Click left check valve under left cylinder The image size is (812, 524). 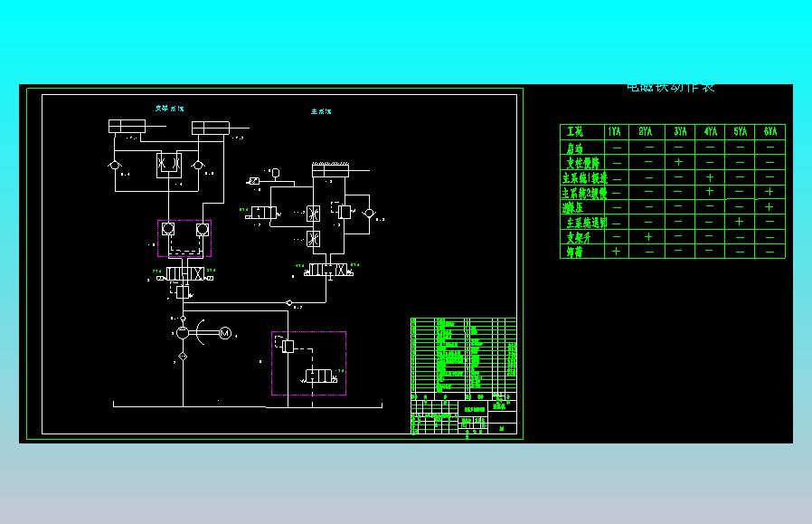pos(115,165)
